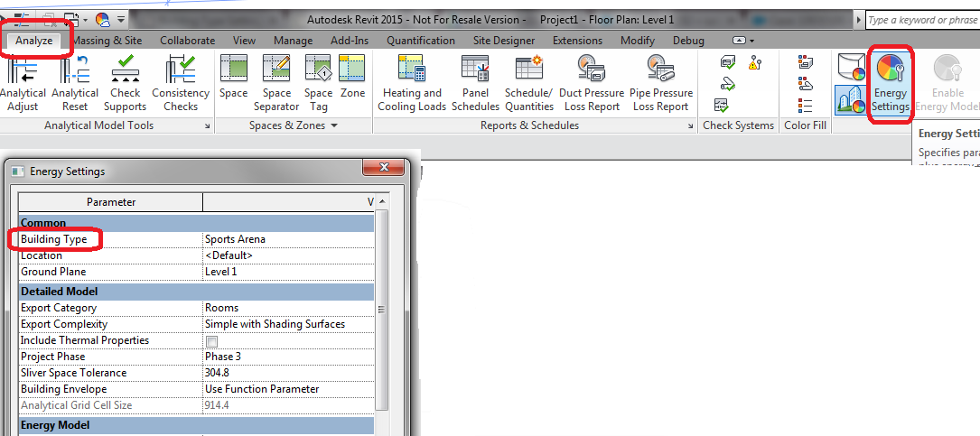This screenshot has width=980, height=436.
Task: Click the Analytical Adjust tool
Action: pyautogui.click(x=22, y=84)
